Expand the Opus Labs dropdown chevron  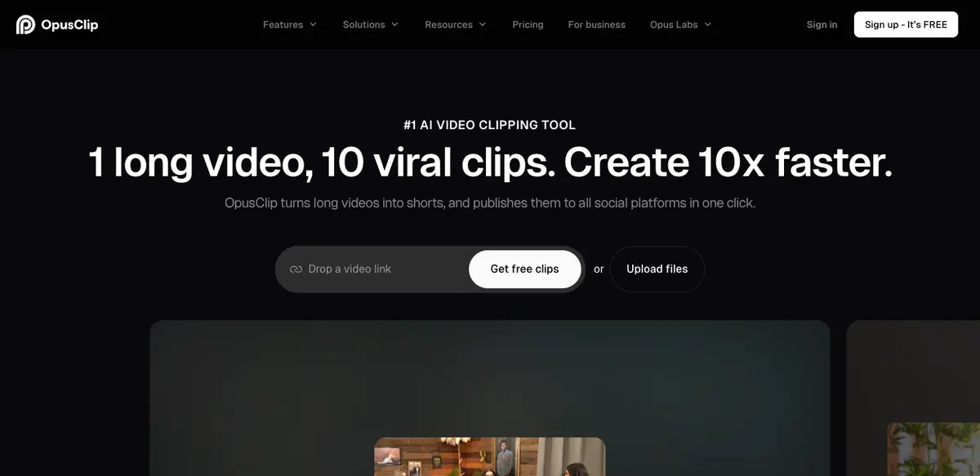708,24
